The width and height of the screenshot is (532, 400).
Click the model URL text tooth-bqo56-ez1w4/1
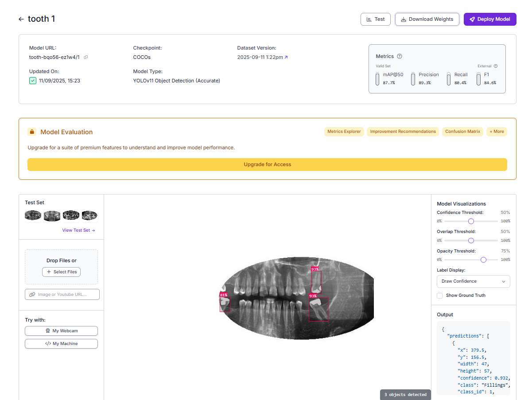54,57
